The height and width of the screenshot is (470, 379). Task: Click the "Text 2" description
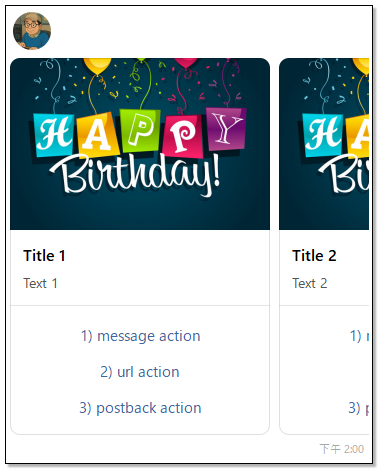coord(310,283)
